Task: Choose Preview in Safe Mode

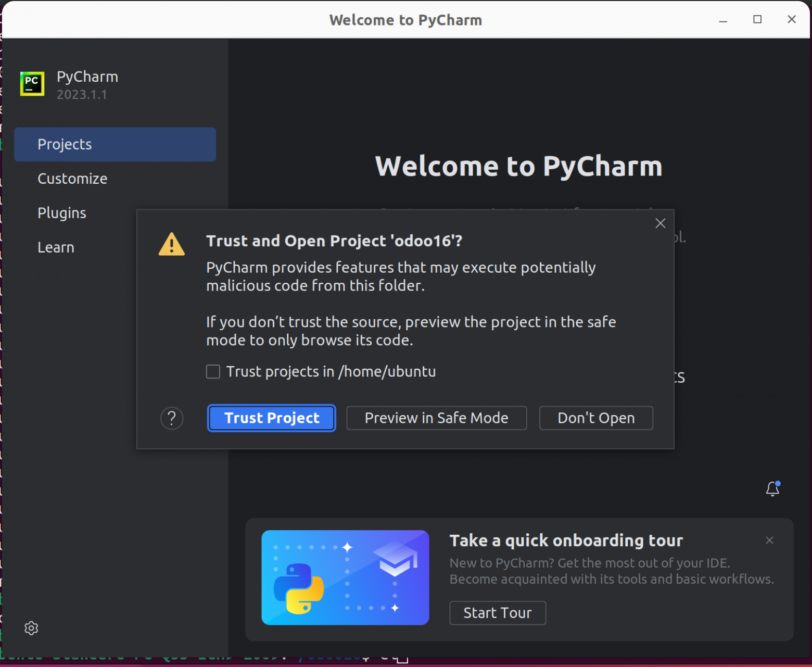Action: [436, 418]
